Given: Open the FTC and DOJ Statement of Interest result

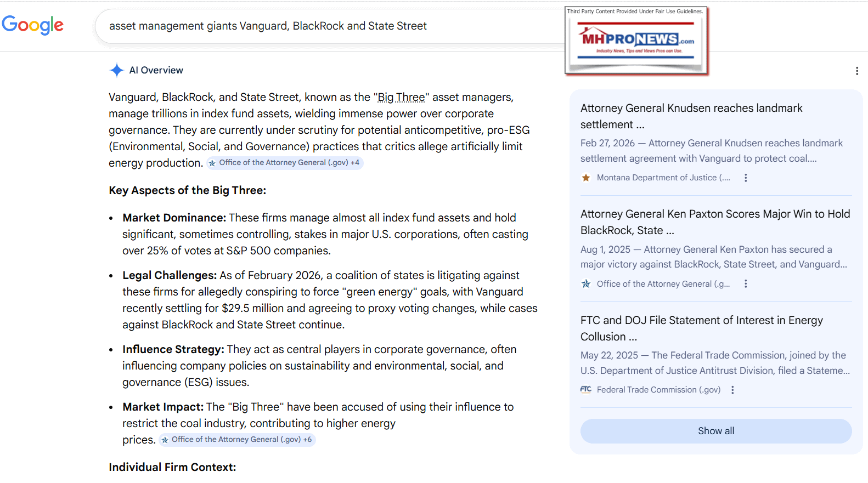Looking at the screenshot, I should tap(701, 328).
